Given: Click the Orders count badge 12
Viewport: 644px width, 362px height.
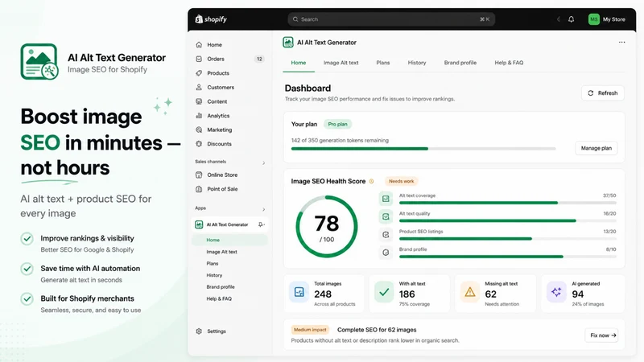Looking at the screenshot, I should point(259,59).
